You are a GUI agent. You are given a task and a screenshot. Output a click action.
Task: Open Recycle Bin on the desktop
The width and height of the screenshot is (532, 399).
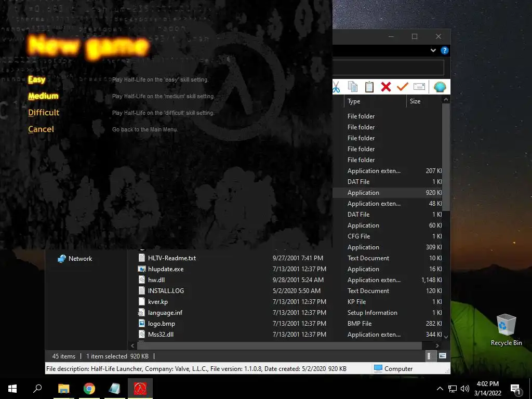click(506, 330)
